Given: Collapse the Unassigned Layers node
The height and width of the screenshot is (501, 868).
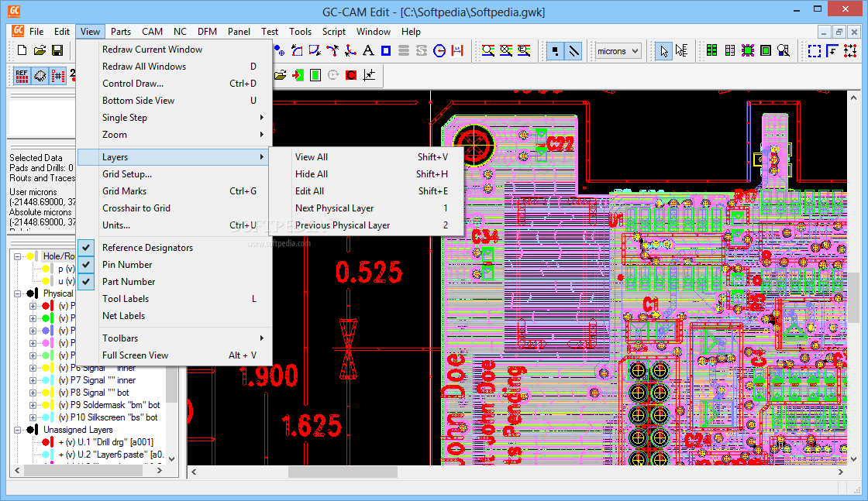Looking at the screenshot, I should point(17,431).
